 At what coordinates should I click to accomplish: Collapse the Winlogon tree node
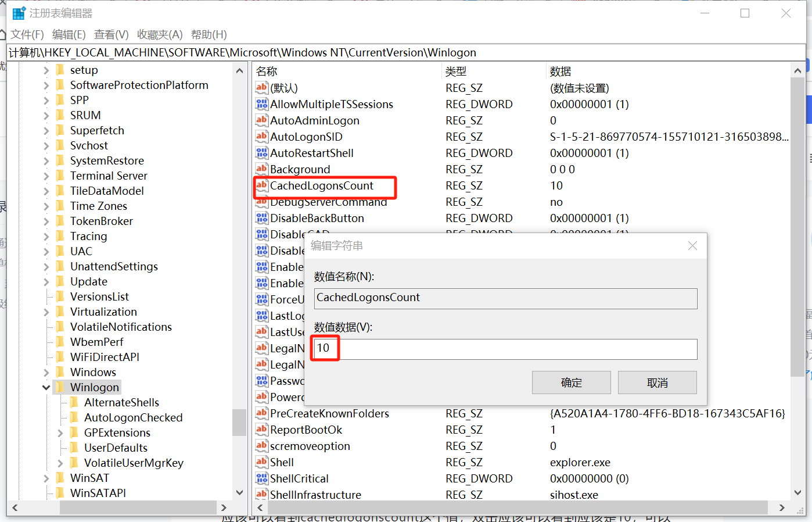pyautogui.click(x=46, y=387)
